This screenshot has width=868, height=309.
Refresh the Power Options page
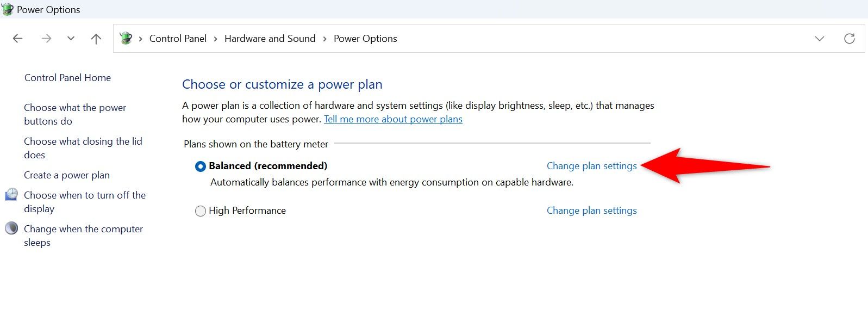(849, 39)
